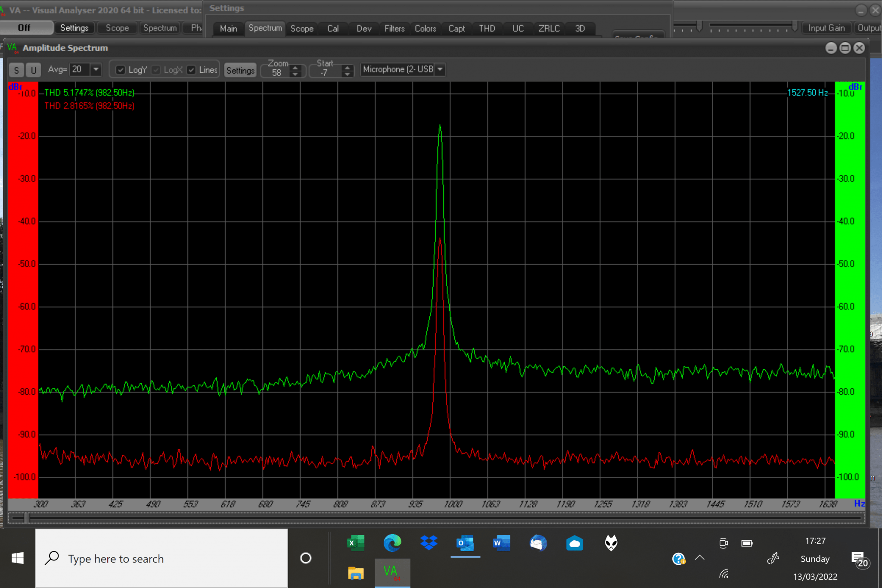The image size is (882, 588).
Task: Open the fox-head app icon in taskbar
Action: click(x=611, y=543)
